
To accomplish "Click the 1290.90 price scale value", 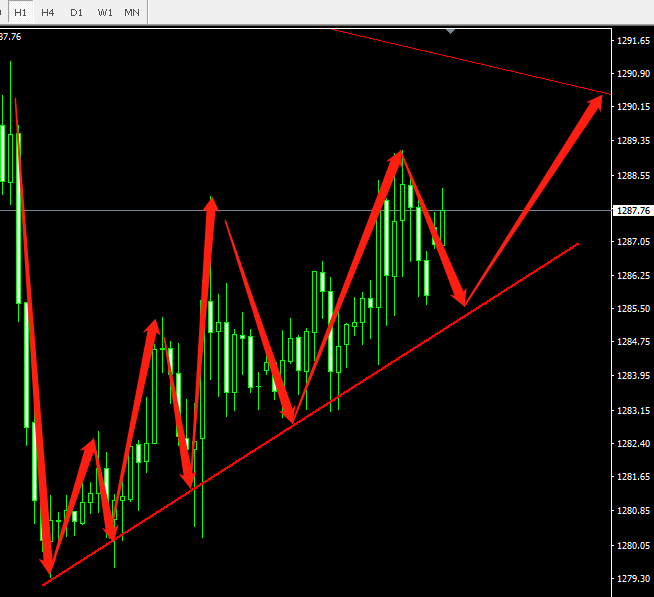I will [633, 74].
